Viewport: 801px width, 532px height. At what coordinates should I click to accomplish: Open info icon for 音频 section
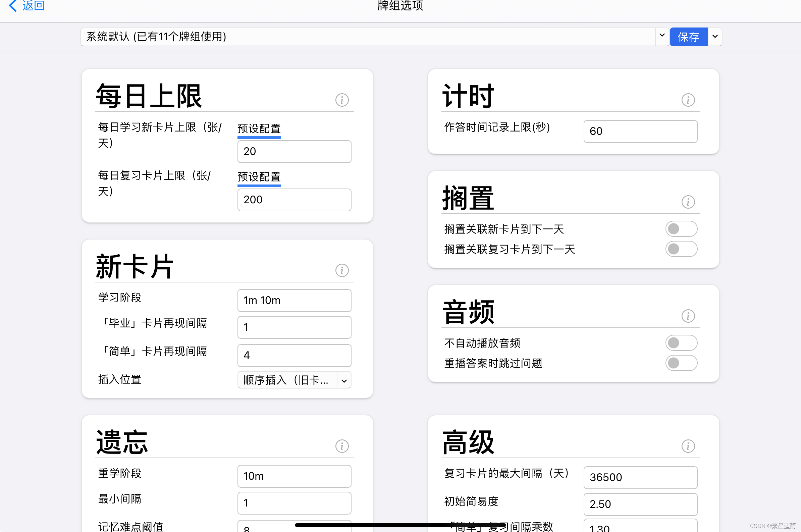688,316
